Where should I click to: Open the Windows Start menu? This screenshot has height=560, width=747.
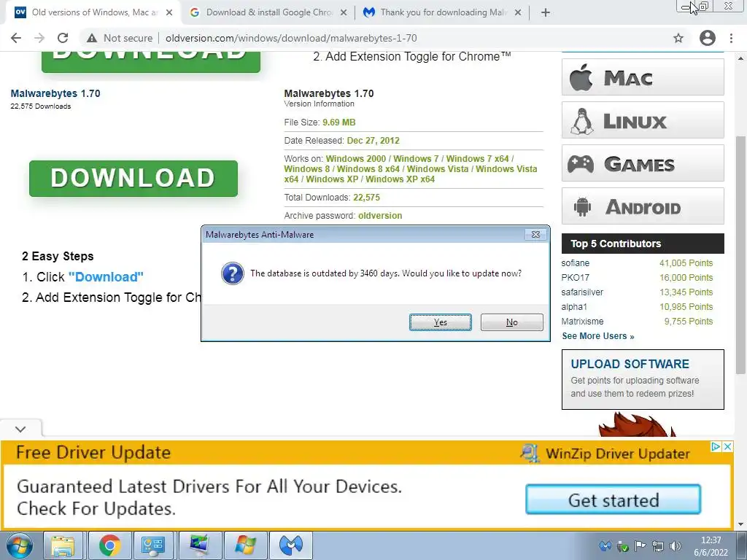pyautogui.click(x=19, y=545)
